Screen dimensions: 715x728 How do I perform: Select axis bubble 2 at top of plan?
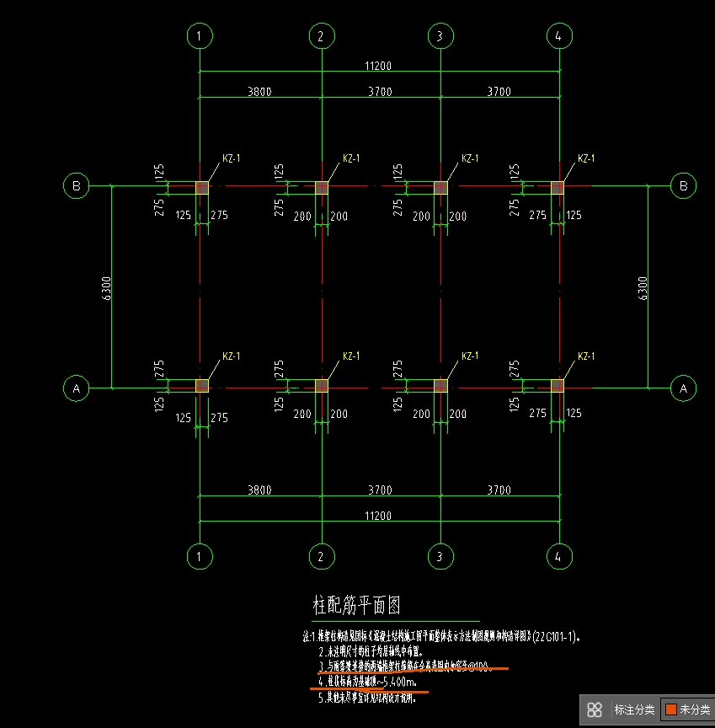pos(322,35)
